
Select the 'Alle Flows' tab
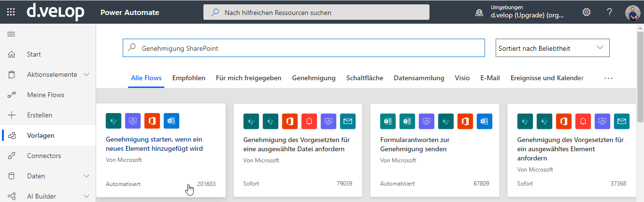coord(146,78)
